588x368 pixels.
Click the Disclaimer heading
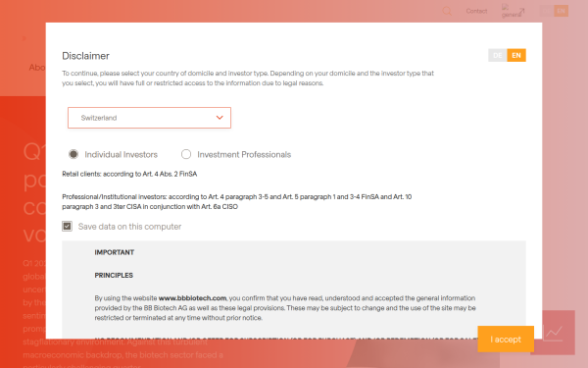point(86,56)
